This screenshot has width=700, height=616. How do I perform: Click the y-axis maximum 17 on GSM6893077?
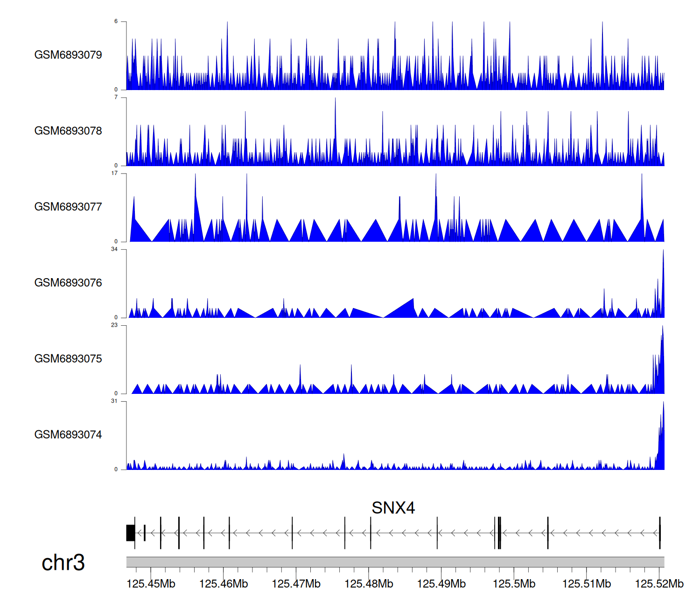click(114, 173)
